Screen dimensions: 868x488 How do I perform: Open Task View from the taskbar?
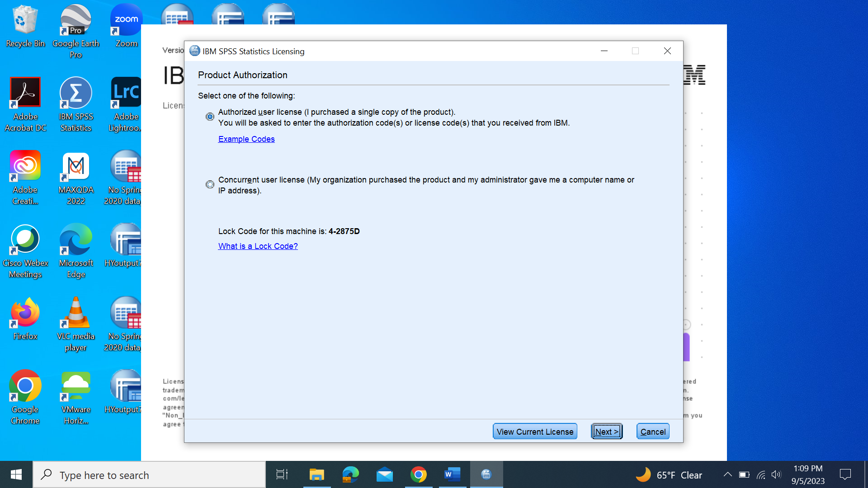click(x=282, y=474)
